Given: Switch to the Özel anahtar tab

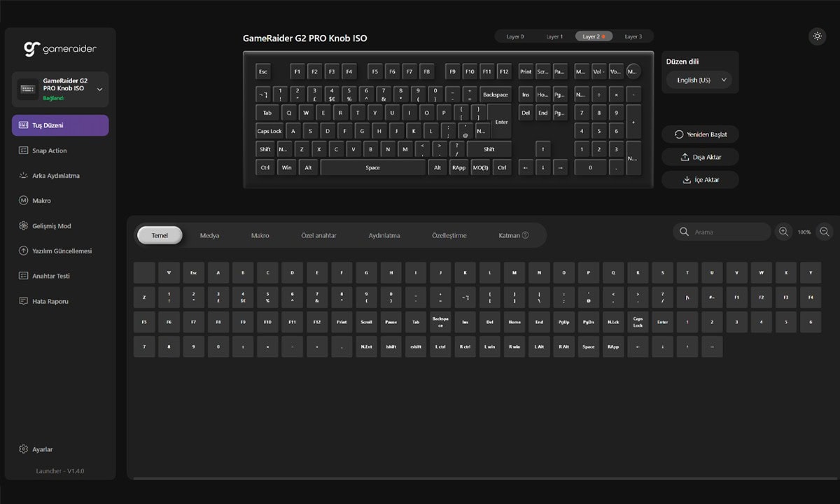Looking at the screenshot, I should click(x=318, y=235).
